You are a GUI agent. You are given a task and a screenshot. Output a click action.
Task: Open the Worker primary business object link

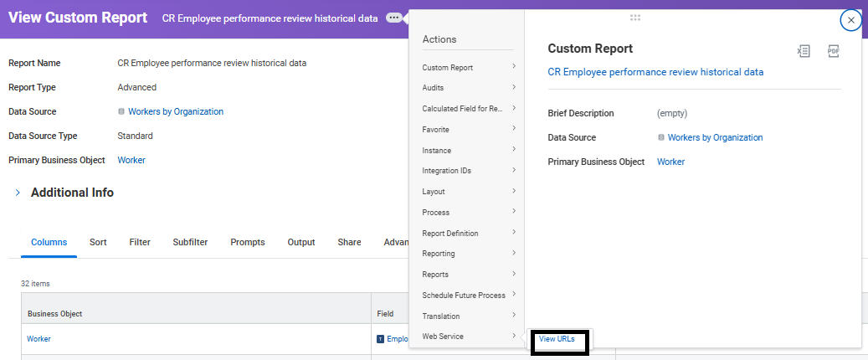pyautogui.click(x=131, y=160)
